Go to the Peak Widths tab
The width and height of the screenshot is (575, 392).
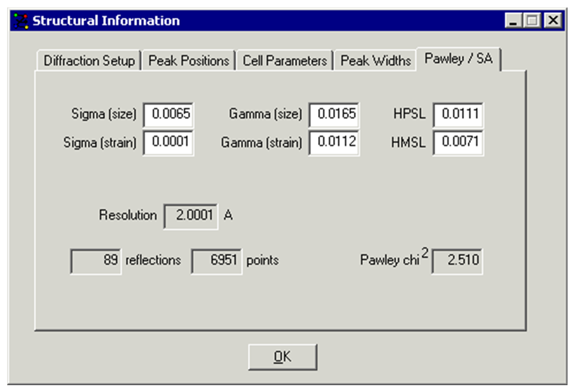point(375,61)
